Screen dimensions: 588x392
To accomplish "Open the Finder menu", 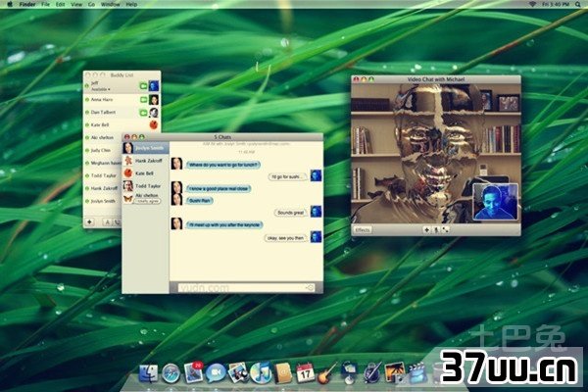I will coord(27,5).
